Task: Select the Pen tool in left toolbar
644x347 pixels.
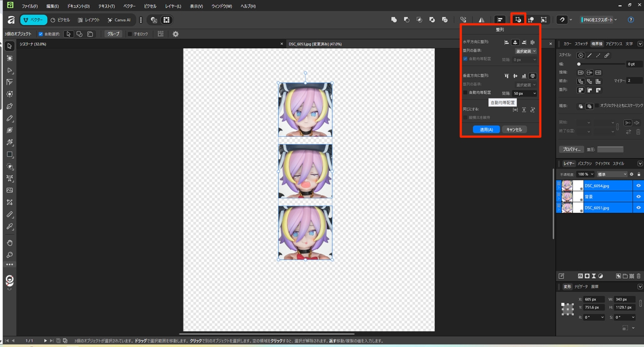Action: point(10,106)
